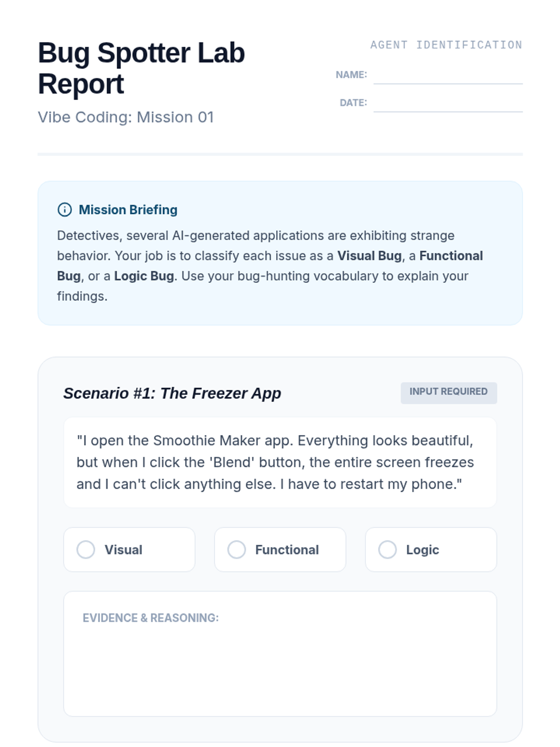Click the bold Functional Bug term in briefing
The width and height of the screenshot is (560, 747).
[451, 256]
